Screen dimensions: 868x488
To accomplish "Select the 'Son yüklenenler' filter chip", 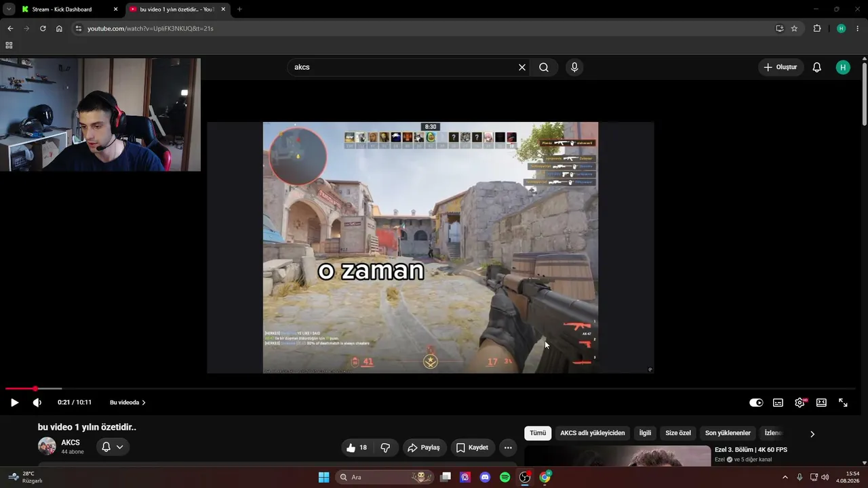I will tap(728, 433).
